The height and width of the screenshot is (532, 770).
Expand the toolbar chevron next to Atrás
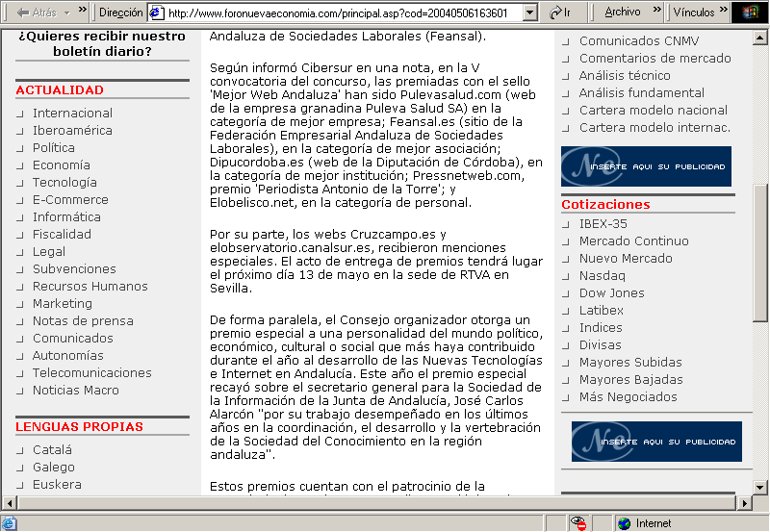pyautogui.click(x=83, y=10)
